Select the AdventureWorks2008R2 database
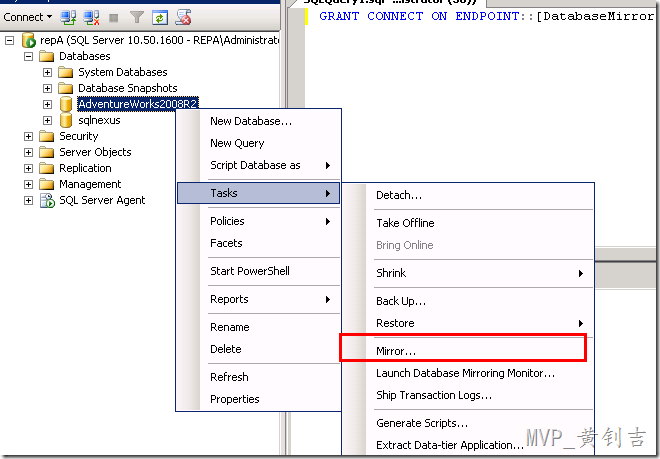660x459 pixels. [138, 104]
